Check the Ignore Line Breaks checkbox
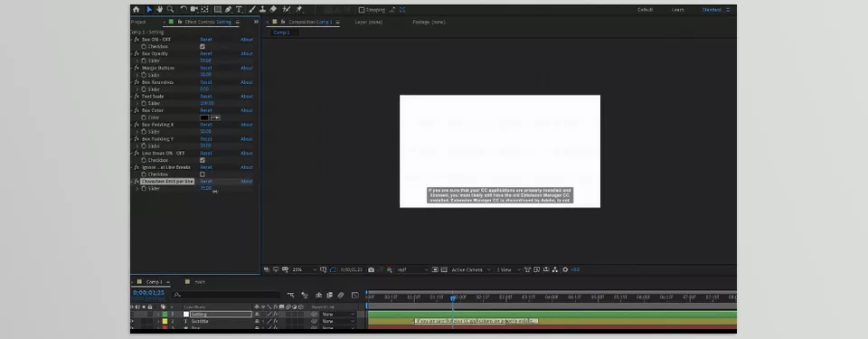The image size is (868, 339). pos(202,174)
